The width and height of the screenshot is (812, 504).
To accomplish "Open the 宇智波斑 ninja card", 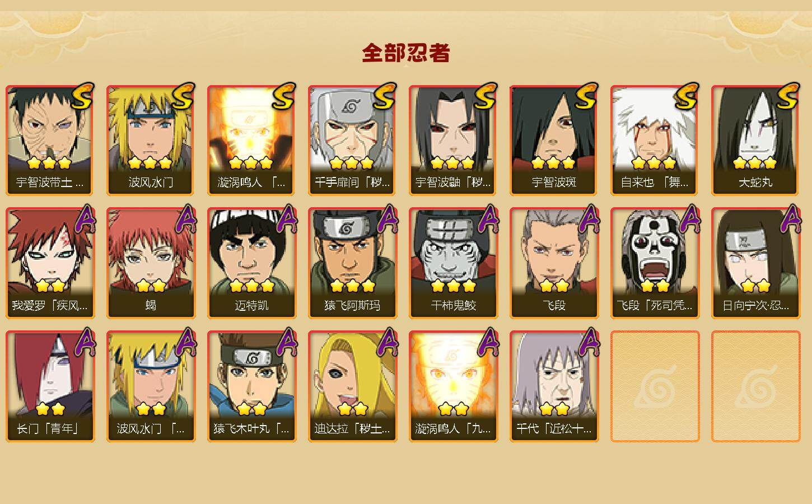I will [554, 140].
